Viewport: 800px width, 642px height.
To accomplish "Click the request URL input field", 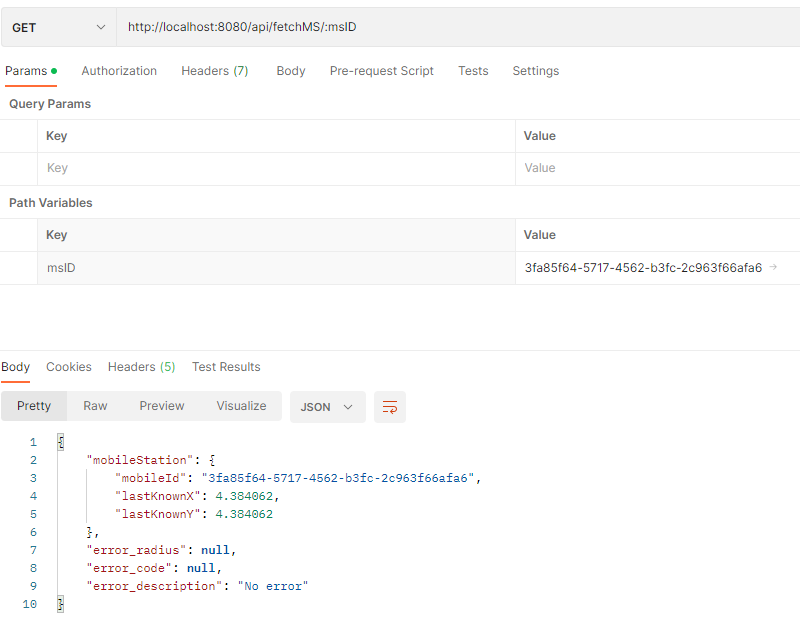I will (x=400, y=27).
